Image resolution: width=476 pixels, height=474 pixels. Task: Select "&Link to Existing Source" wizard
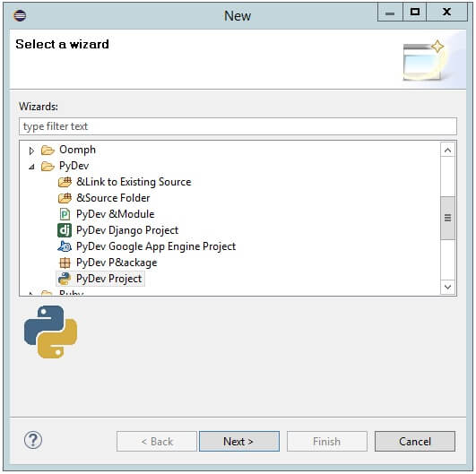point(134,182)
